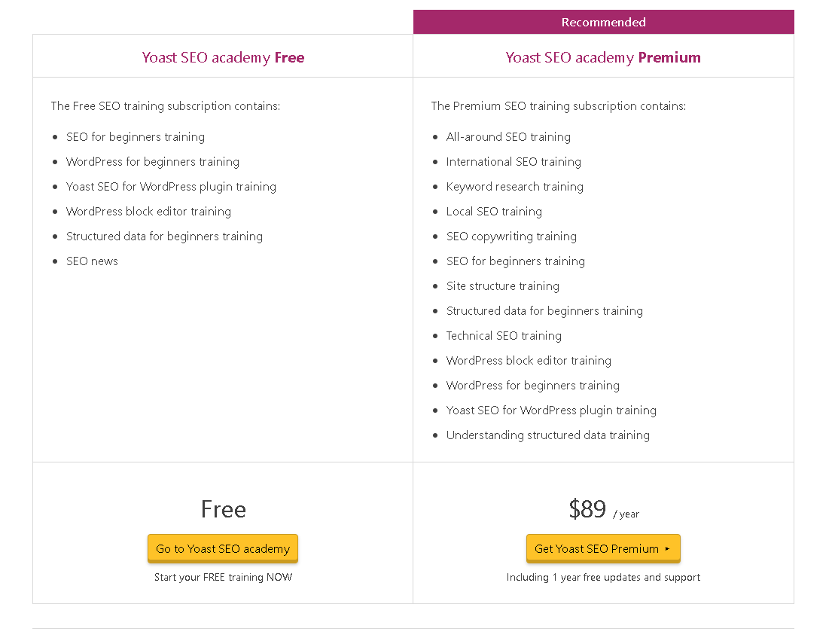Click the Get Yoast SEO Premium button
The width and height of the screenshot is (832, 644).
(x=603, y=548)
